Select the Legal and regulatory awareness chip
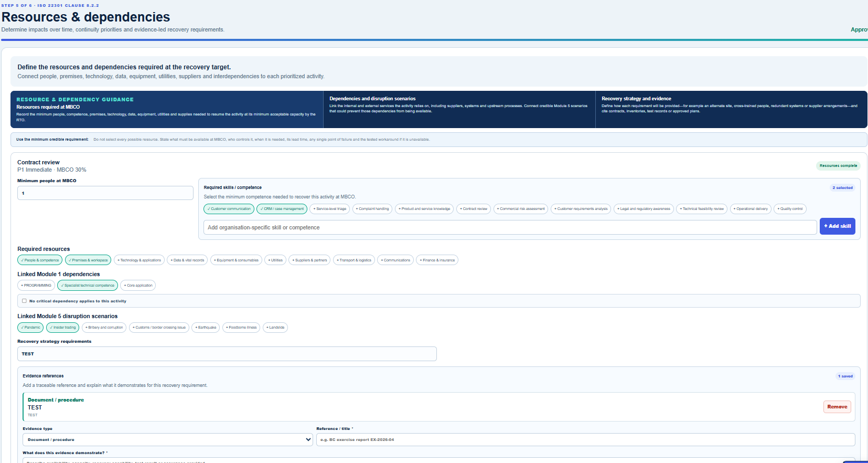Image resolution: width=868 pixels, height=463 pixels. 644,209
